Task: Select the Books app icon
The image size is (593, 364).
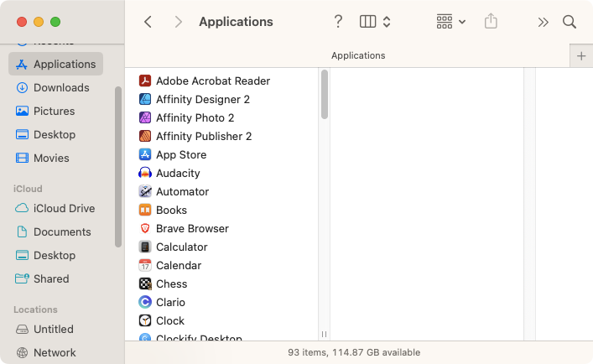Action: point(145,211)
